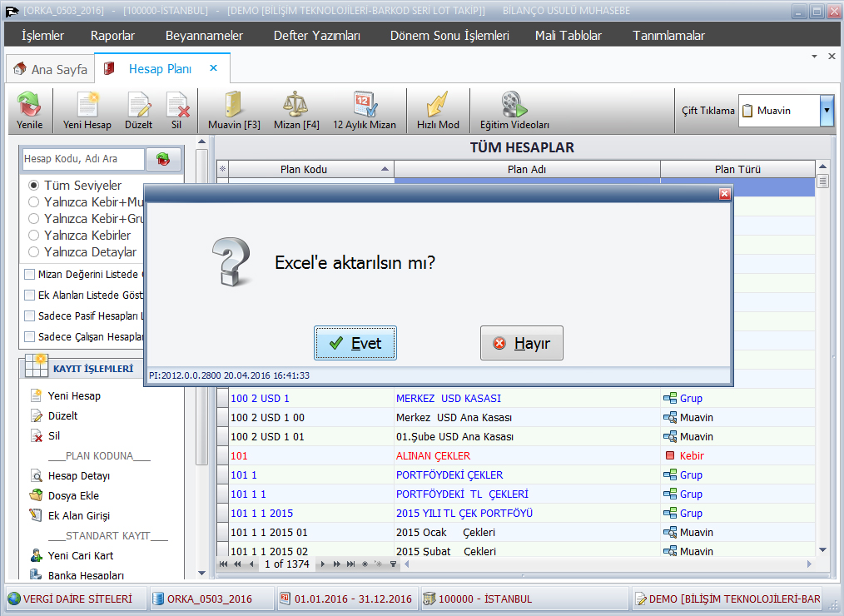
Task: Open Eğitim Videoları film icon
Action: (514, 111)
